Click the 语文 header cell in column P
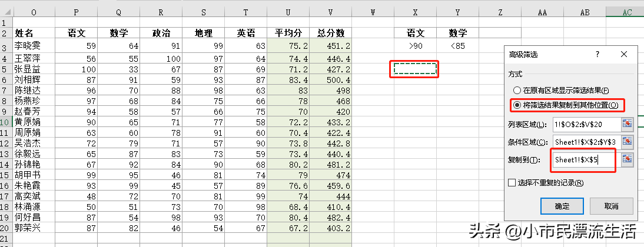The image size is (644, 247). [x=76, y=33]
